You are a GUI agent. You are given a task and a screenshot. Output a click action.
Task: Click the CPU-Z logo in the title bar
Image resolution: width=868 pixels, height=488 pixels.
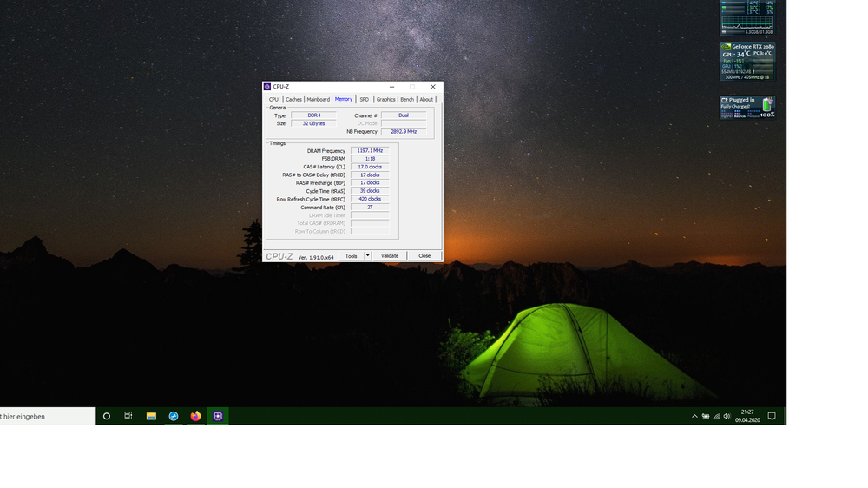pyautogui.click(x=268, y=87)
